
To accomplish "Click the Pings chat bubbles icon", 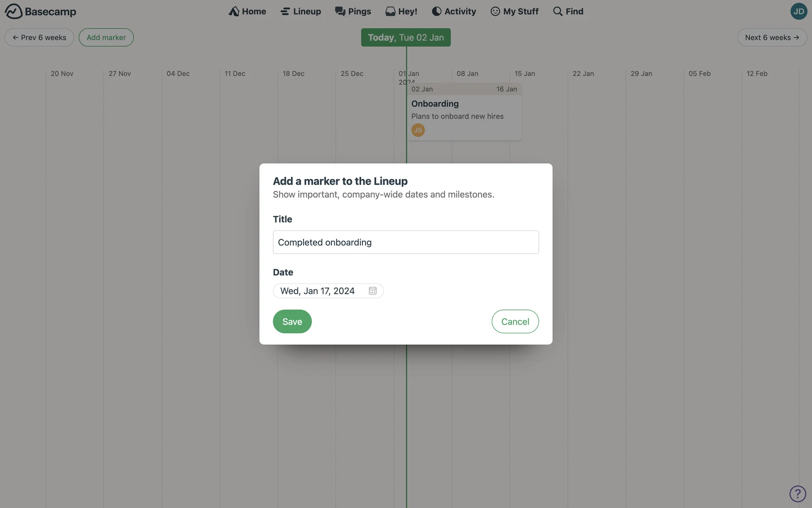I will [340, 11].
